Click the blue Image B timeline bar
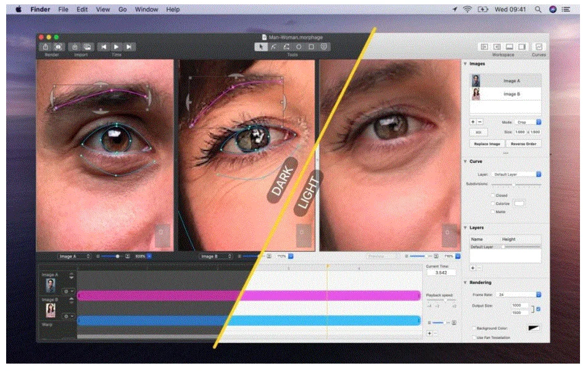 [x=249, y=320]
